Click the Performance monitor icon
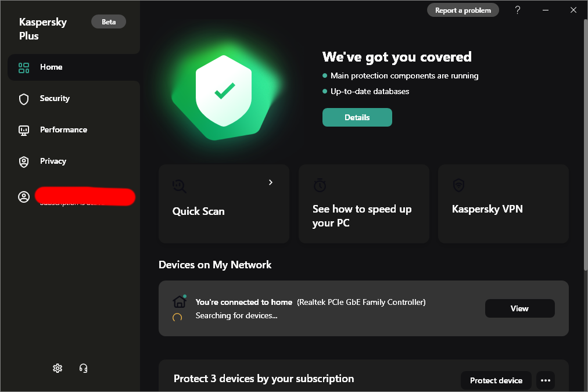This screenshot has width=588, height=392. point(24,130)
